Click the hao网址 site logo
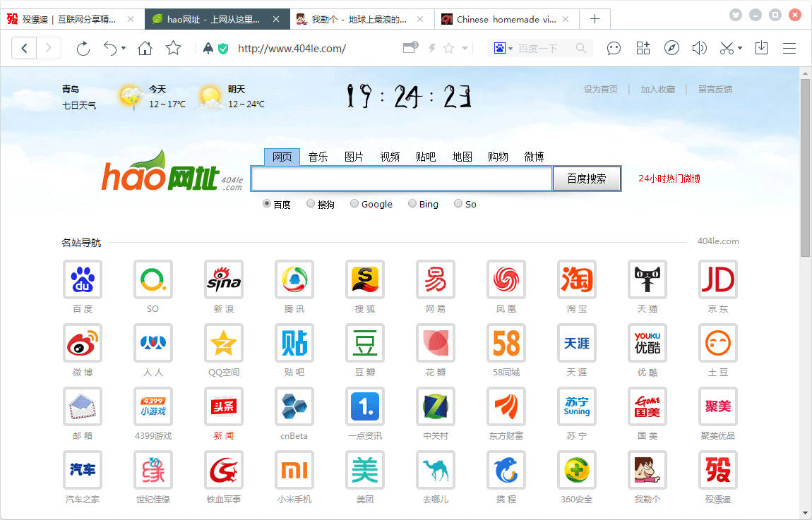 click(172, 171)
